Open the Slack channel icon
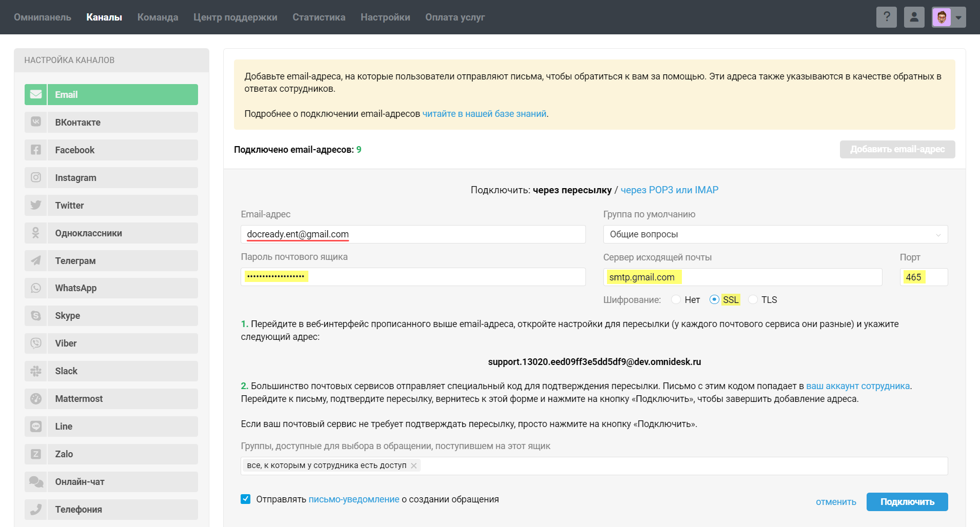This screenshot has width=980, height=527. point(36,371)
